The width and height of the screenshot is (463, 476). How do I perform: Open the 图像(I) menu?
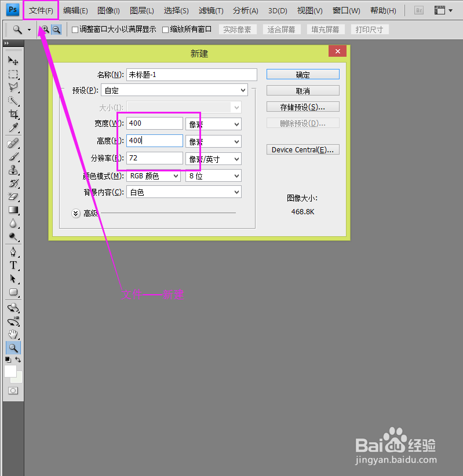(x=108, y=10)
